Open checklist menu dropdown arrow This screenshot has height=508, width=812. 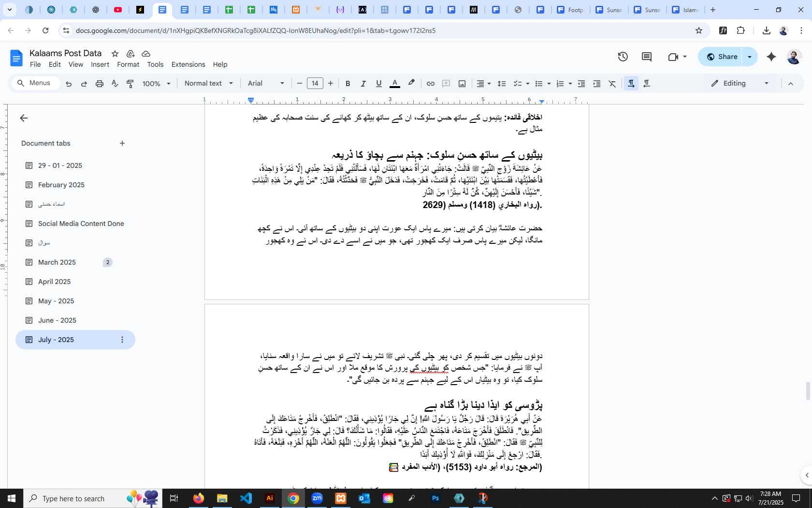pyautogui.click(x=528, y=84)
